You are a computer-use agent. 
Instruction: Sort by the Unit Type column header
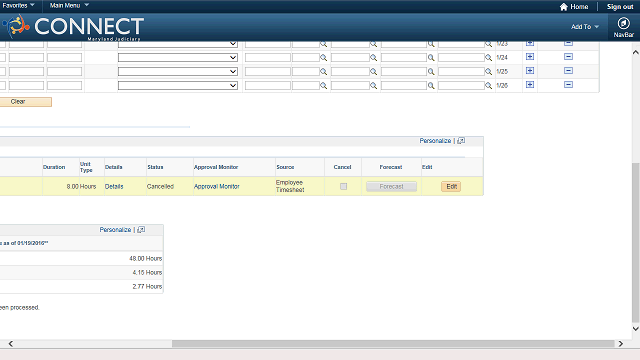pos(86,167)
